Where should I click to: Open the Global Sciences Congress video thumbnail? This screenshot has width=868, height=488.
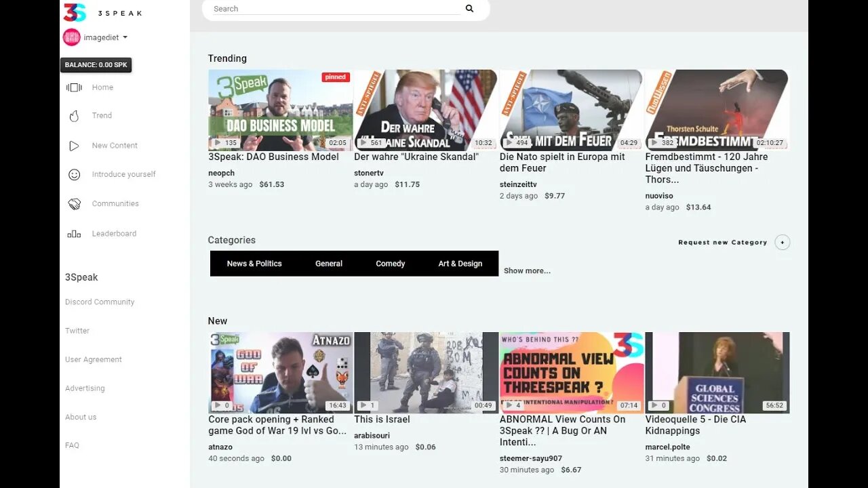[x=717, y=373]
